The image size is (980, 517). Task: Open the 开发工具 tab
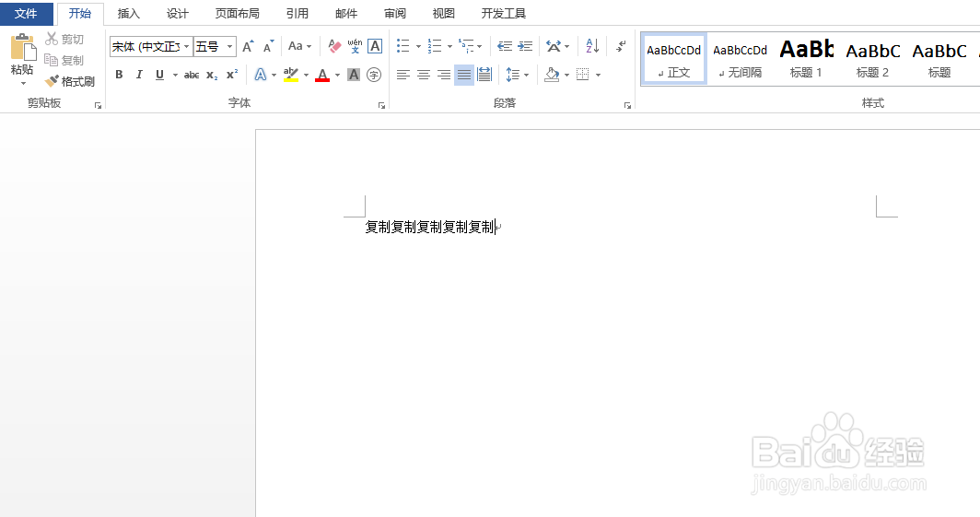coord(504,13)
